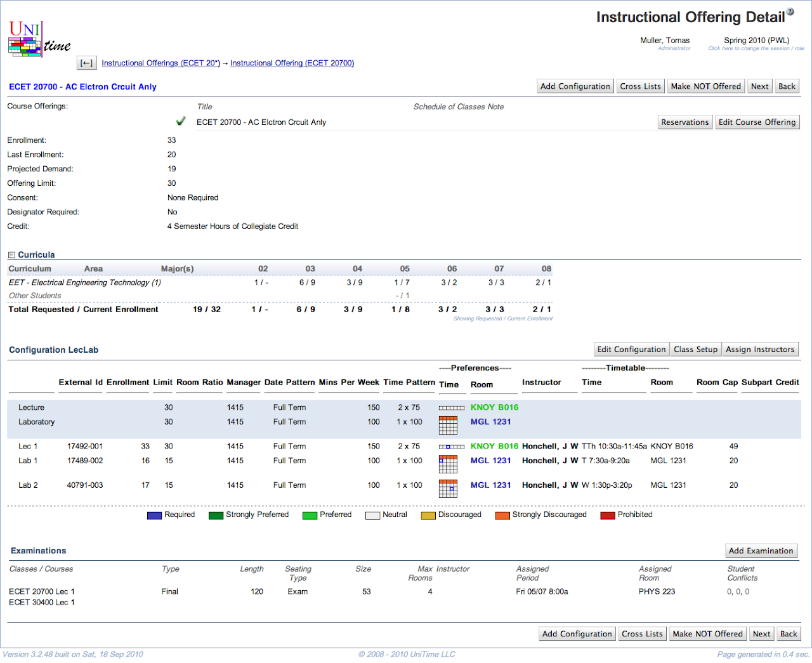Open the help icon beside the page title

point(790,11)
